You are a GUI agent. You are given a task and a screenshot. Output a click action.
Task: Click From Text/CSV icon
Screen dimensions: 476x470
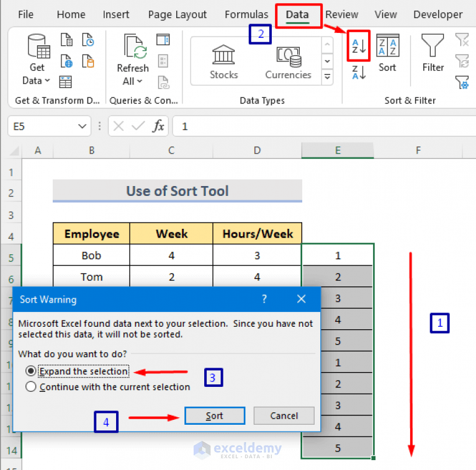[x=66, y=40]
